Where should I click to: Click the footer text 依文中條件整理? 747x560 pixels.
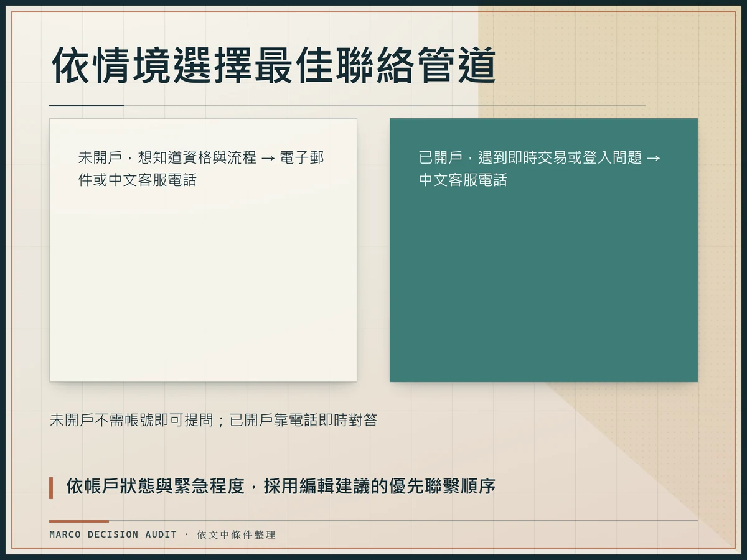click(237, 534)
